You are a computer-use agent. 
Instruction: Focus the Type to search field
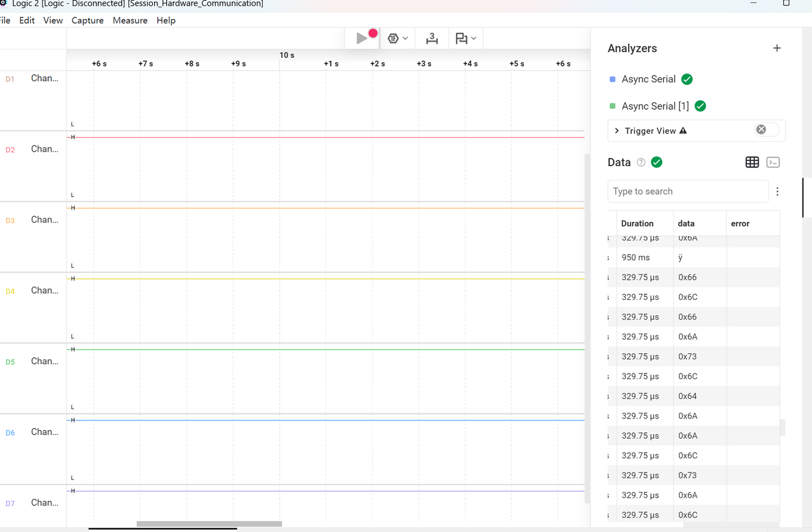[688, 191]
